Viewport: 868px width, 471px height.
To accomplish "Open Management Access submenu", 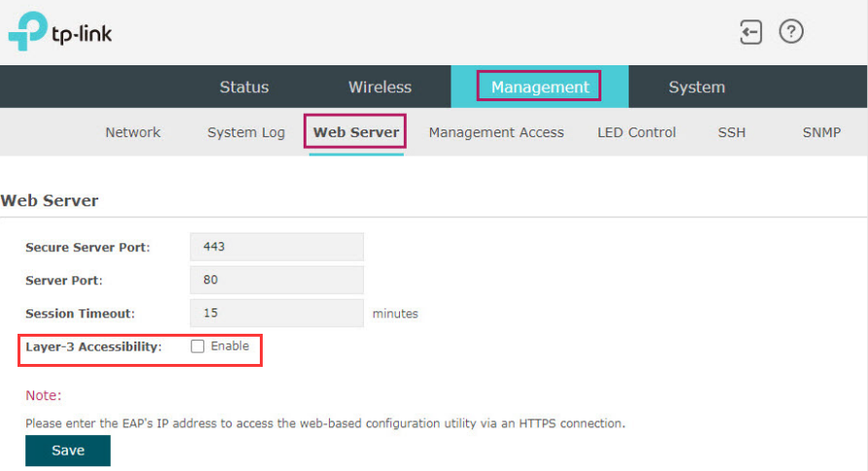I will 496,132.
